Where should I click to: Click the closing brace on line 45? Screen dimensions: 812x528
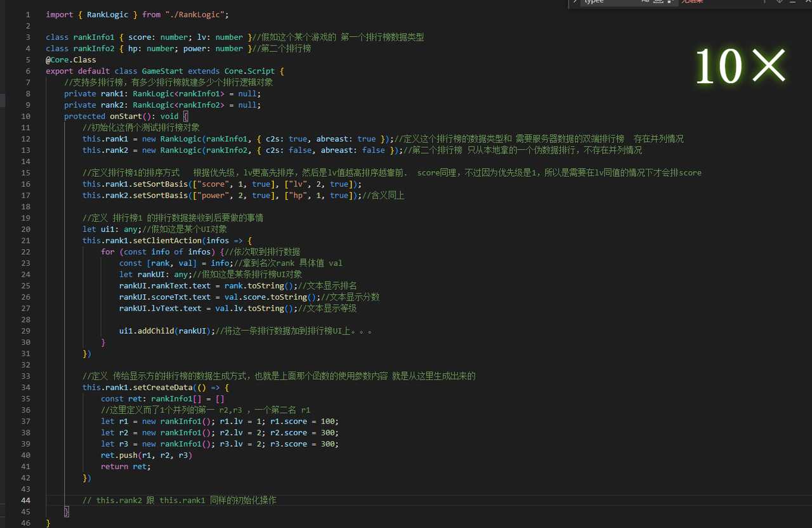coord(67,512)
